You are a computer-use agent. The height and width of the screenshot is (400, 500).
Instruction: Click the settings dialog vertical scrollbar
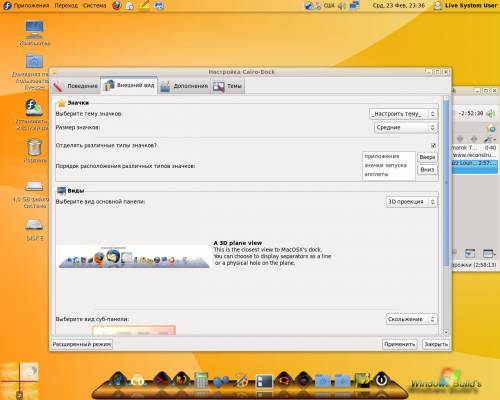[x=446, y=182]
